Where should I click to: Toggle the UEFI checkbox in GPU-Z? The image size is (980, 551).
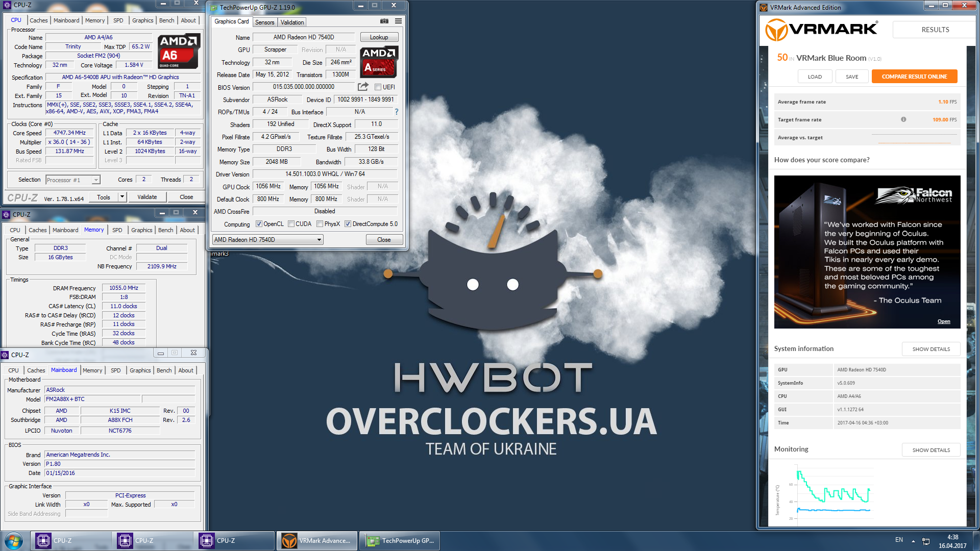point(378,87)
